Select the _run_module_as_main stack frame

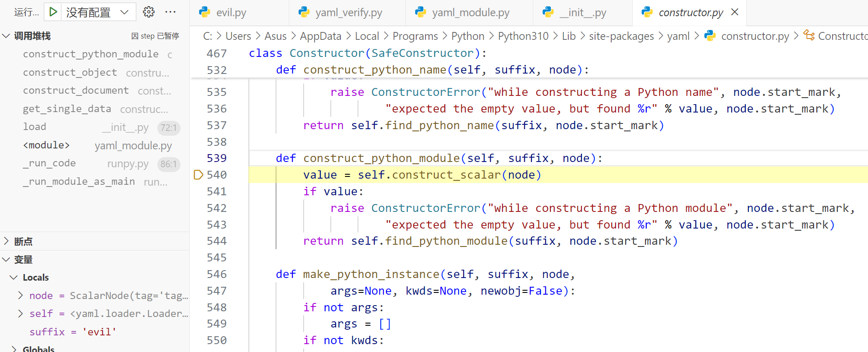[95, 182]
